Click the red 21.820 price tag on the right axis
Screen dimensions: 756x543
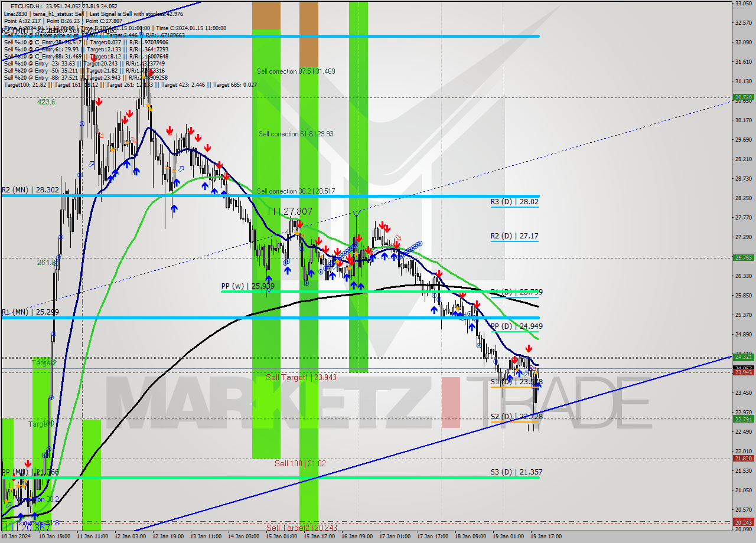coord(742,459)
